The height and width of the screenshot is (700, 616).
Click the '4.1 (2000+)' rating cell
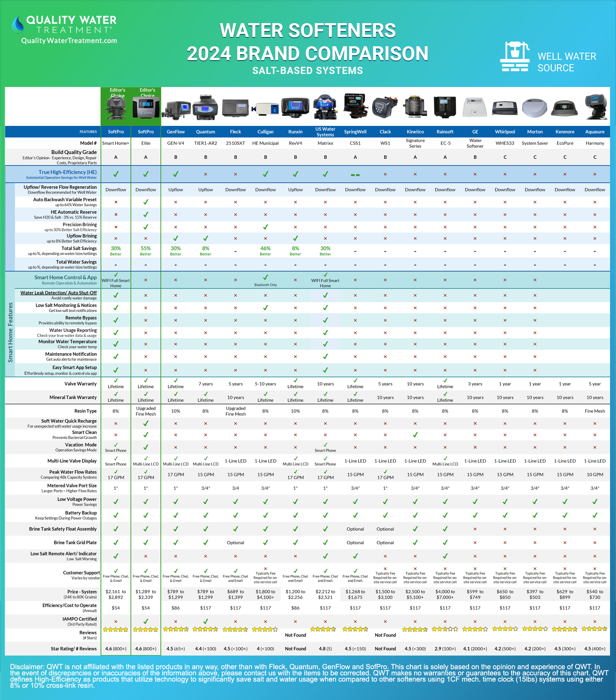pyautogui.click(x=475, y=649)
